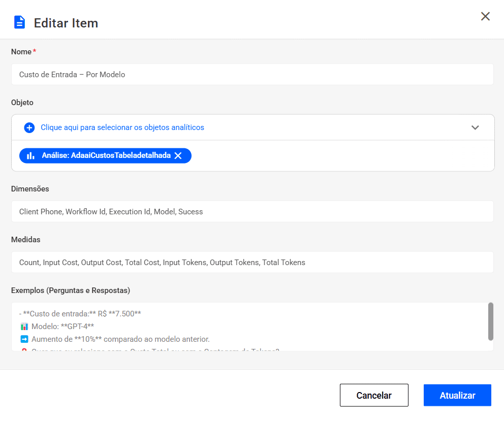The width and height of the screenshot is (504, 421).
Task: Click the Editar Item title text
Action: coord(66,23)
